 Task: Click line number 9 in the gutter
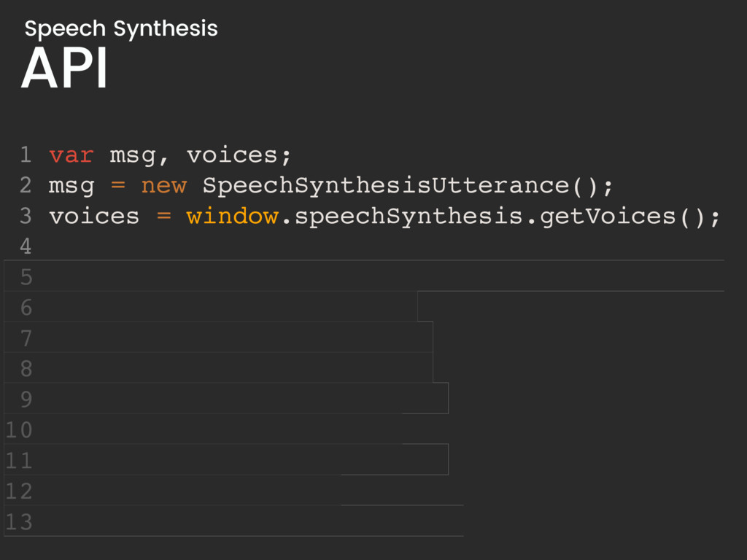(x=26, y=399)
